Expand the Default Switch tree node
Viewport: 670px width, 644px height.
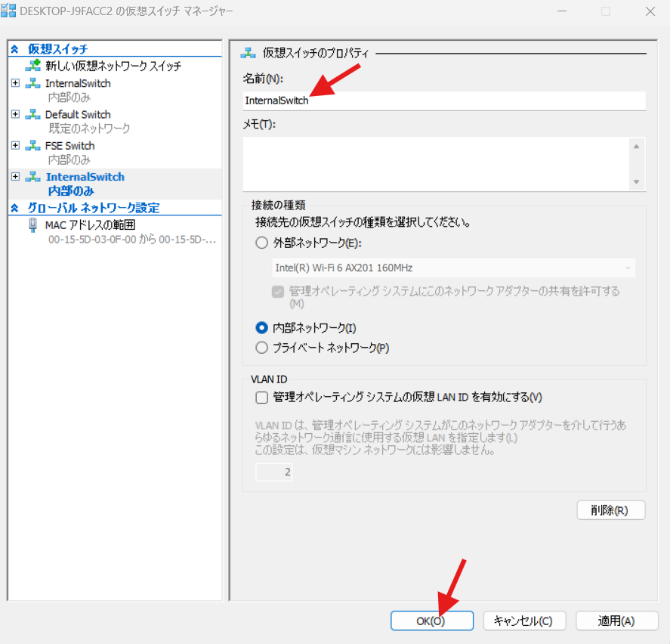click(x=16, y=114)
